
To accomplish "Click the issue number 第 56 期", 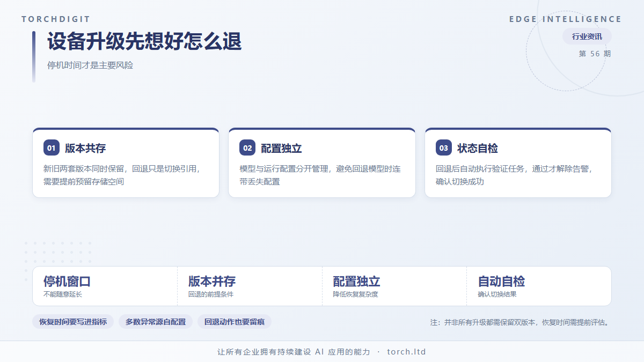I will tap(595, 54).
